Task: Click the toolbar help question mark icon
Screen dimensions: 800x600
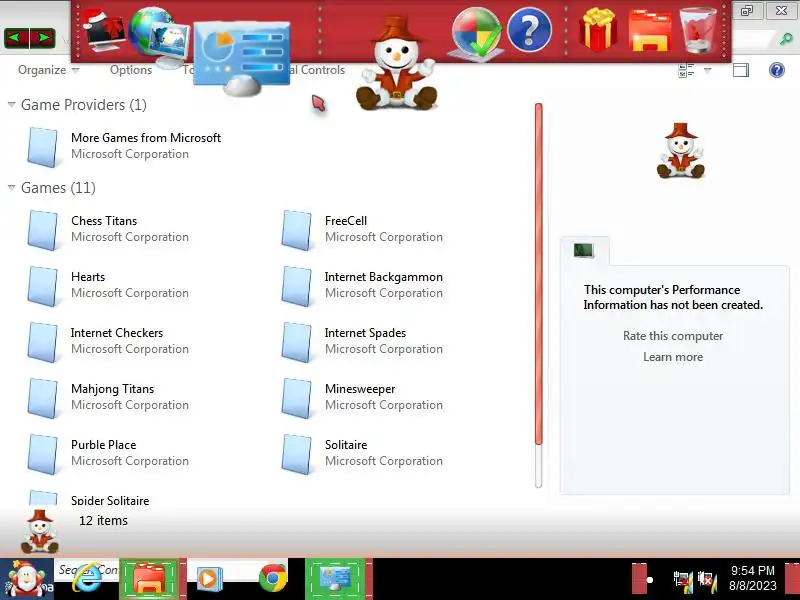Action: tap(777, 70)
